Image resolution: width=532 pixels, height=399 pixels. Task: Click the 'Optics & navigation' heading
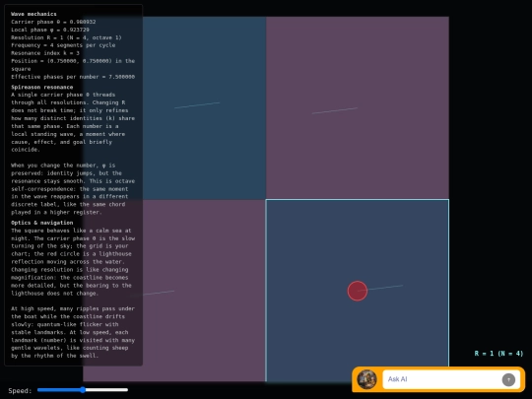(x=41, y=223)
